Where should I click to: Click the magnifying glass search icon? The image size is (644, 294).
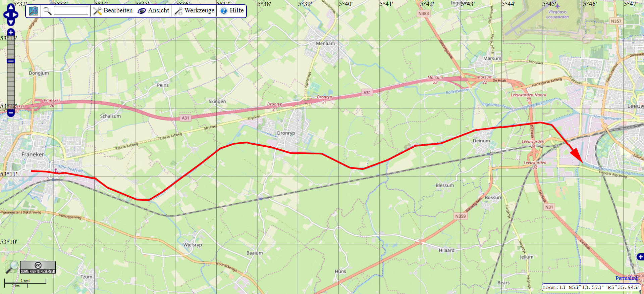coord(48,11)
